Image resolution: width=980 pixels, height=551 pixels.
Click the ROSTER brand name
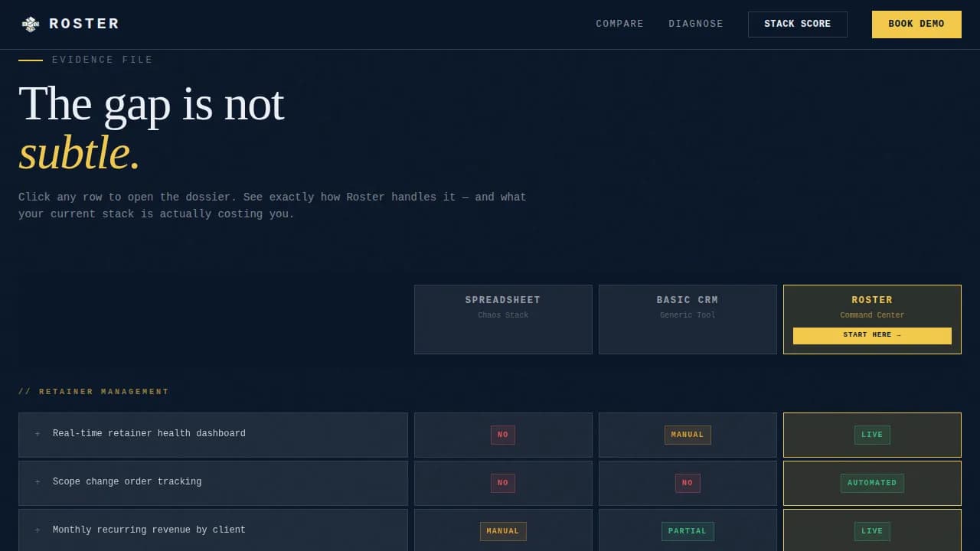pyautogui.click(x=84, y=24)
